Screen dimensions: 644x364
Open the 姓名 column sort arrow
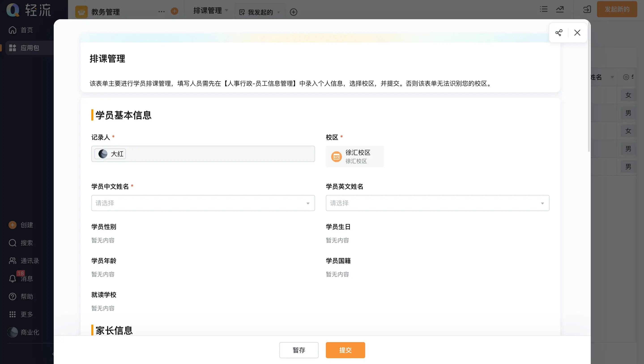pyautogui.click(x=612, y=77)
